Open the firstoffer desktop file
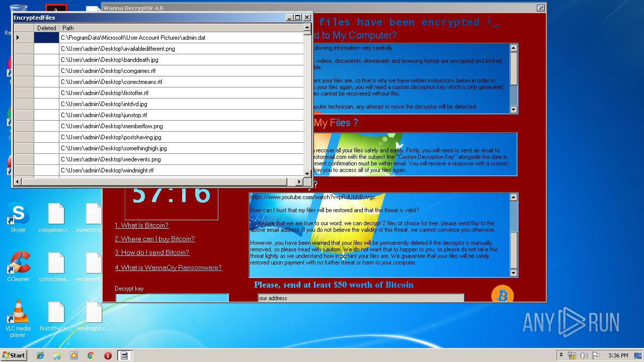 click(56, 316)
